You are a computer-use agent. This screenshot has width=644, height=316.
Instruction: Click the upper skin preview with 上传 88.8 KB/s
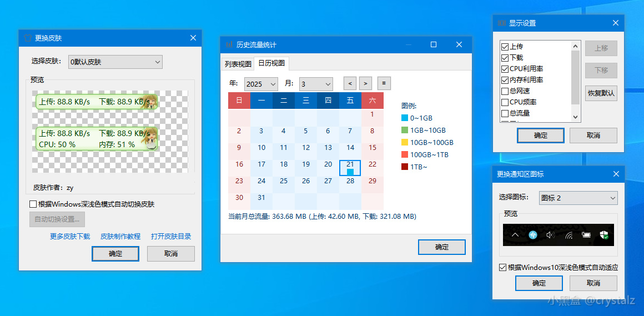[x=97, y=102]
